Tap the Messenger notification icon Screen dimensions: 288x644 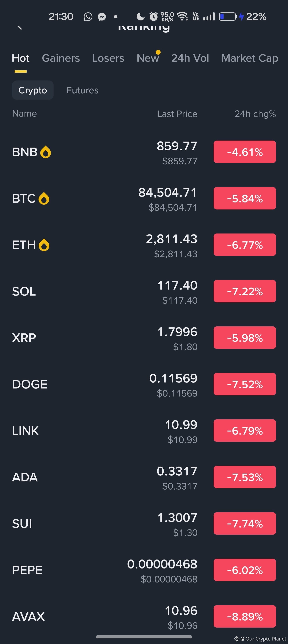[102, 17]
